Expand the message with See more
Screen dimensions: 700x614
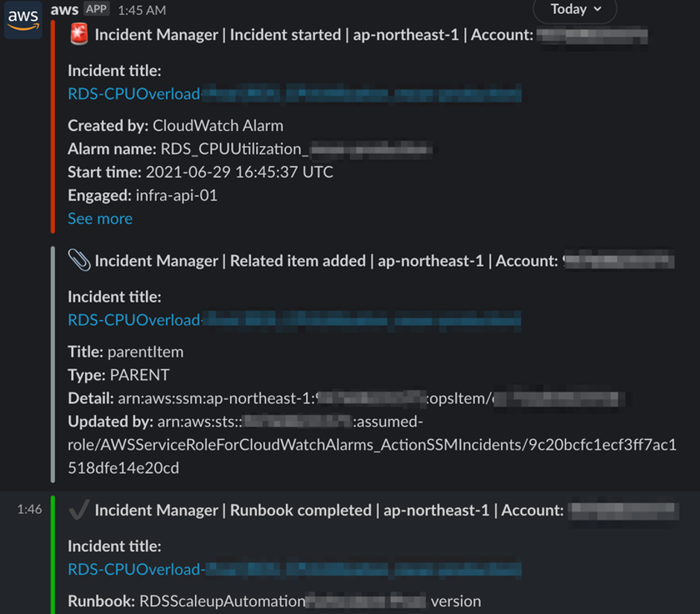[100, 219]
